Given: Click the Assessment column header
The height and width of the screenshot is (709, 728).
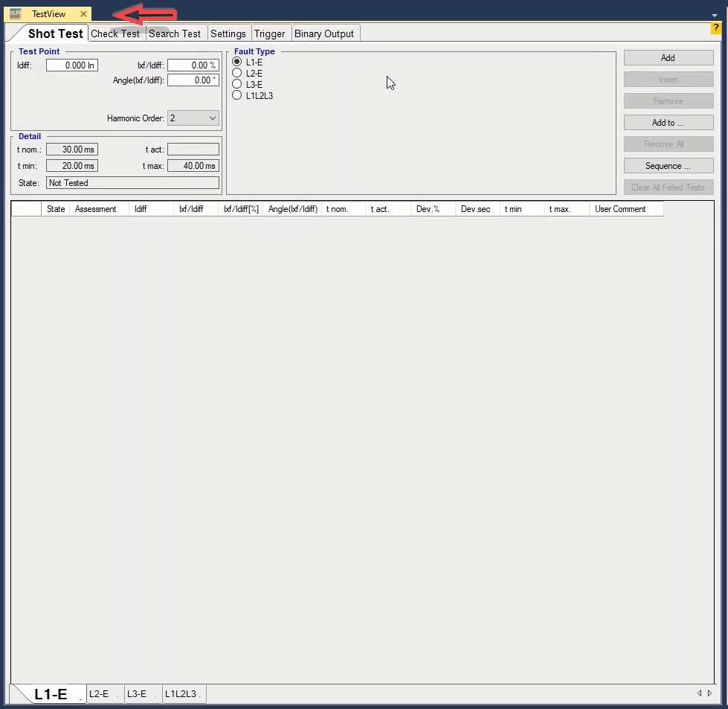Looking at the screenshot, I should (96, 209).
